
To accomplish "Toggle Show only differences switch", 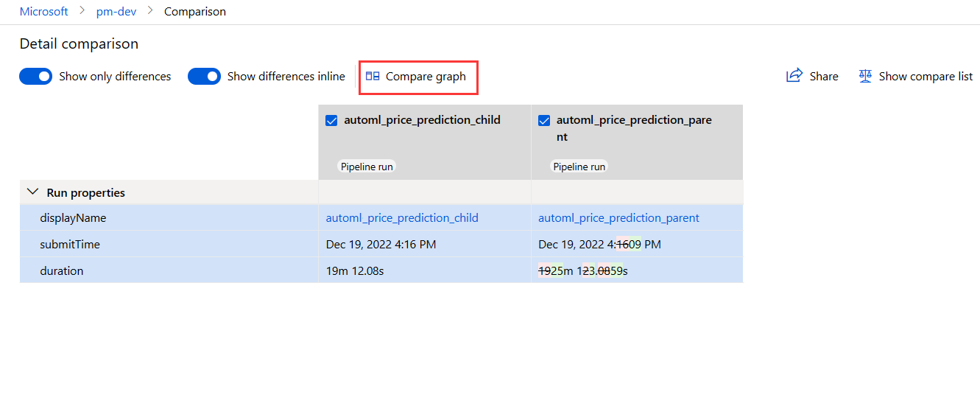I will pos(36,76).
